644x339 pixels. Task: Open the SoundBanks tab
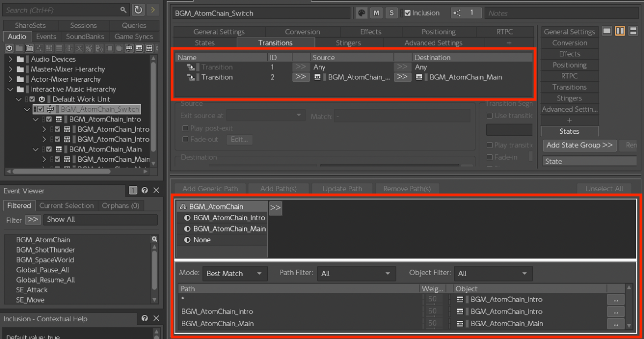85,37
